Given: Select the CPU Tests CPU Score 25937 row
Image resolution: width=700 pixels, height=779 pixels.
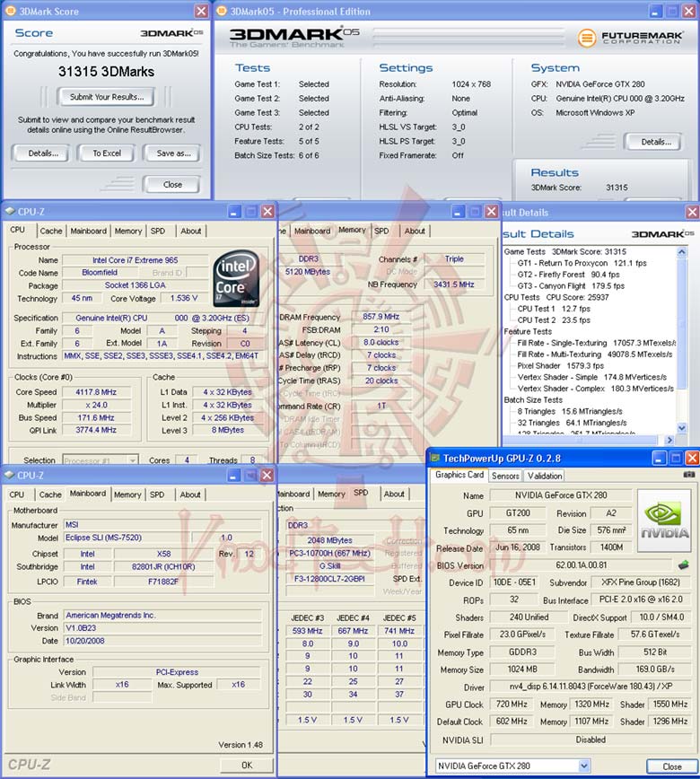Looking at the screenshot, I should point(556,298).
